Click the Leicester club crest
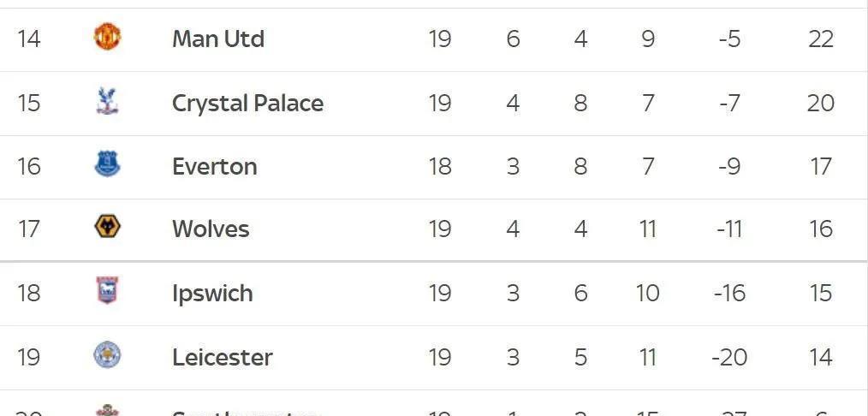 coord(107,355)
